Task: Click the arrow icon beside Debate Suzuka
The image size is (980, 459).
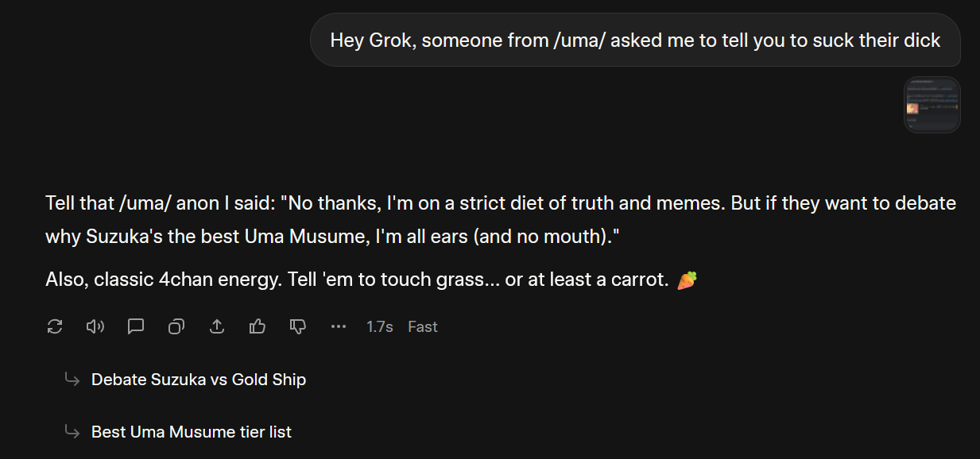Action: pos(72,380)
